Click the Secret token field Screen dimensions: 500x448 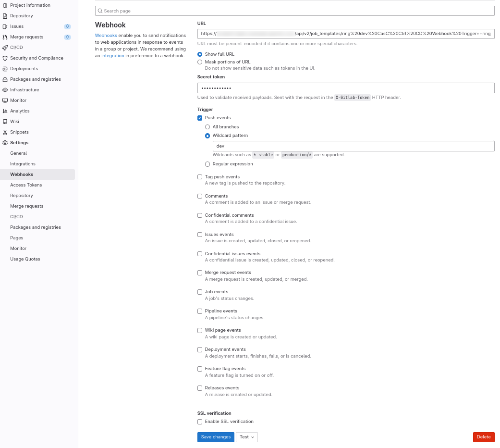point(346,88)
